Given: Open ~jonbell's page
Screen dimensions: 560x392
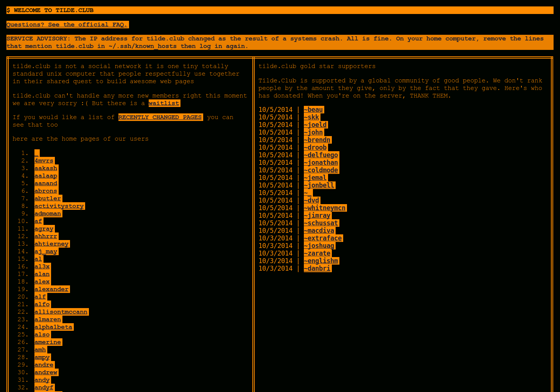Looking at the screenshot, I should point(319,185).
